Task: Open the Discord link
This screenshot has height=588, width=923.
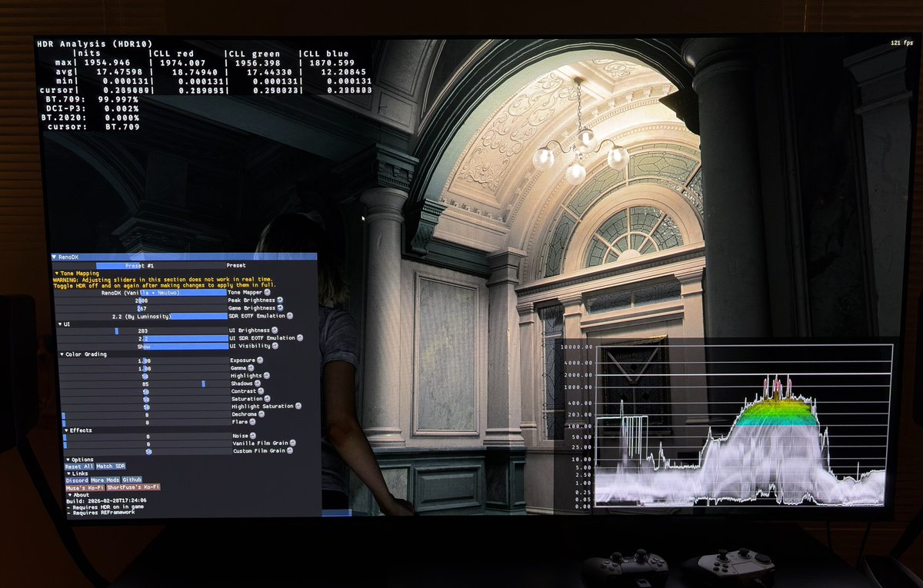Action: click(x=76, y=480)
